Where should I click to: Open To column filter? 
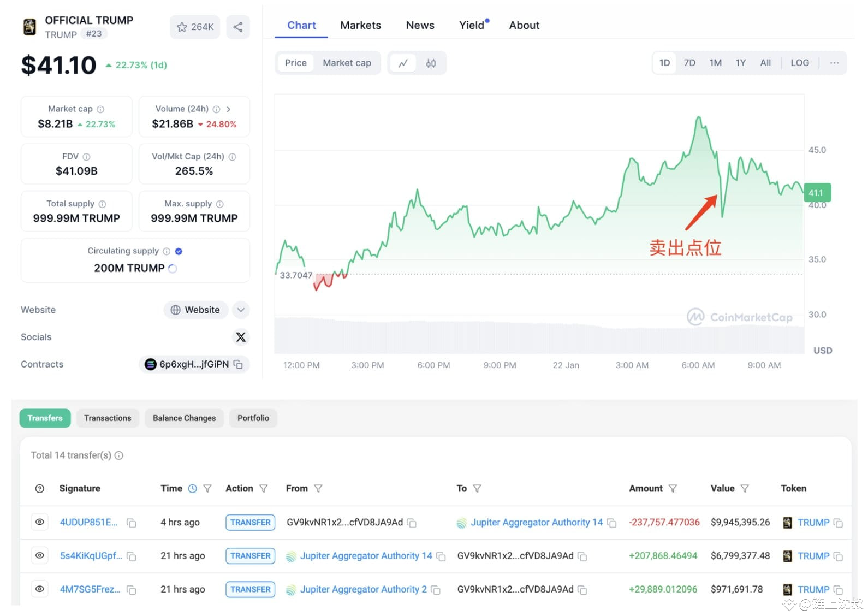[477, 489]
